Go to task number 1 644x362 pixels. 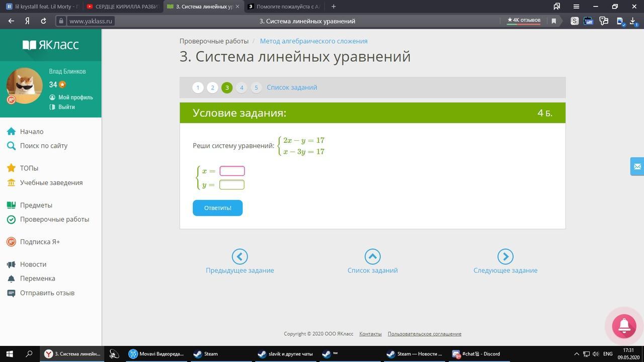[x=198, y=87]
